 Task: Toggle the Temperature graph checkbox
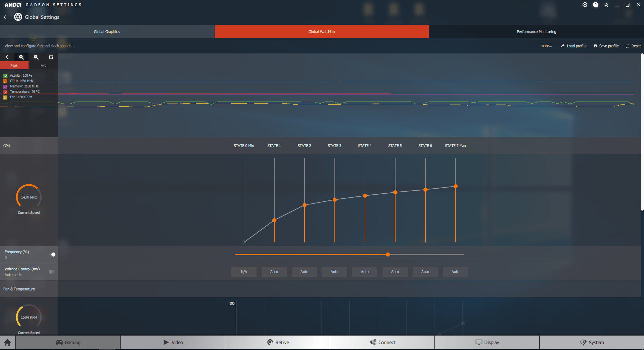(5, 92)
